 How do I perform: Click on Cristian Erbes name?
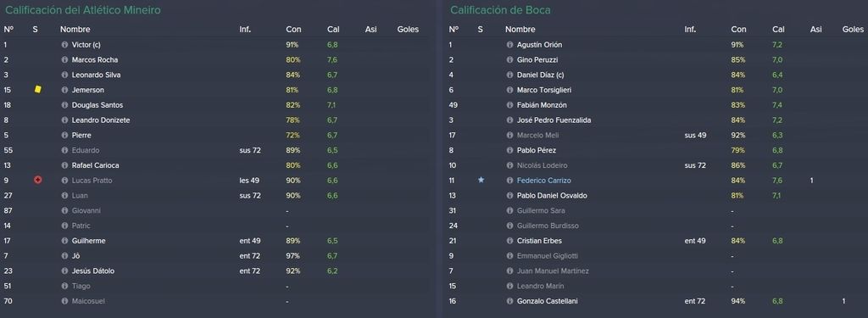(540, 241)
